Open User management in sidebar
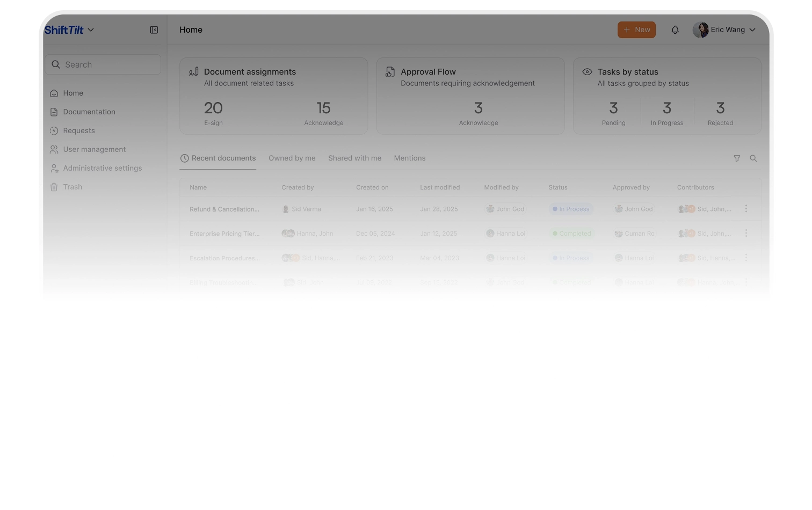Viewport: 812px width, 510px height. pos(94,149)
